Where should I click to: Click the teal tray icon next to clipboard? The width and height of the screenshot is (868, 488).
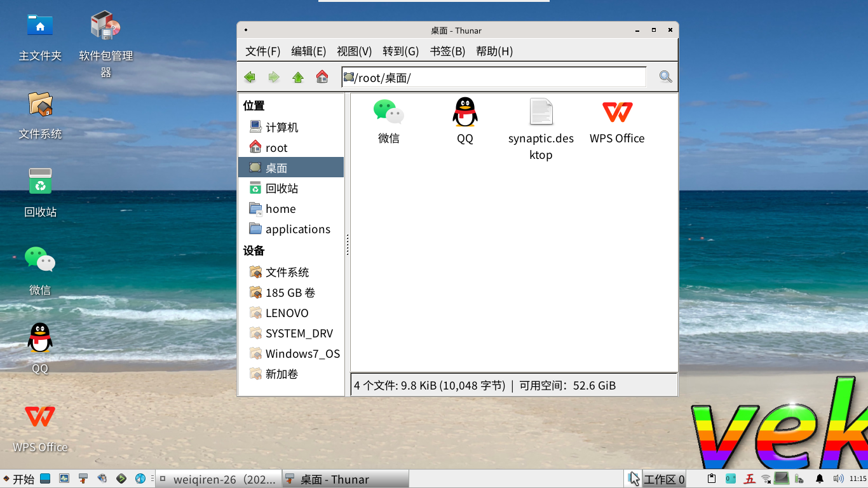[731, 478]
